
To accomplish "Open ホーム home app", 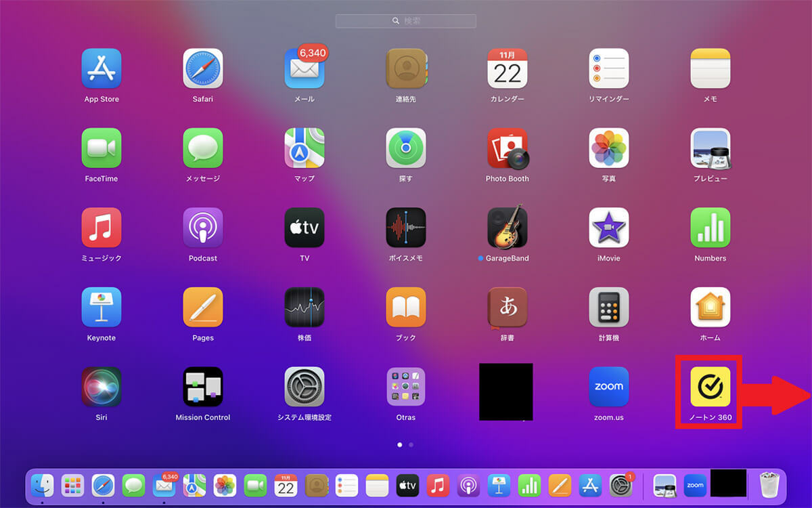I will [710, 307].
